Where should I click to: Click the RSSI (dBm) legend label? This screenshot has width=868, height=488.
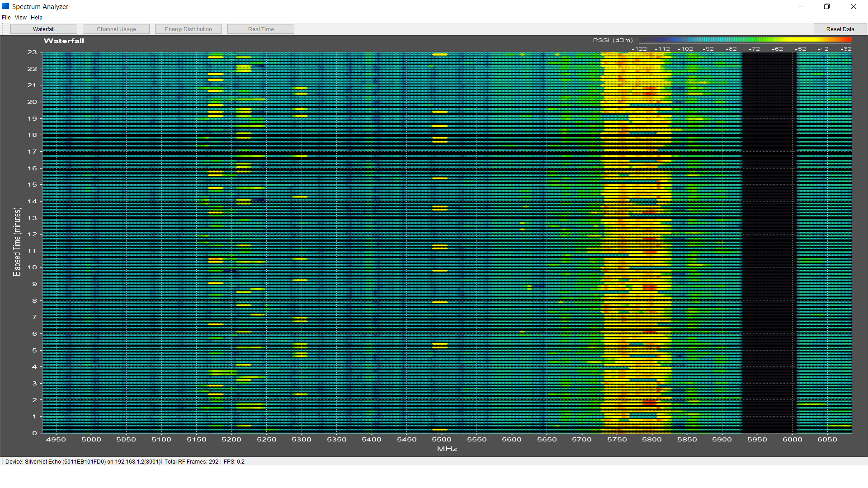click(614, 40)
